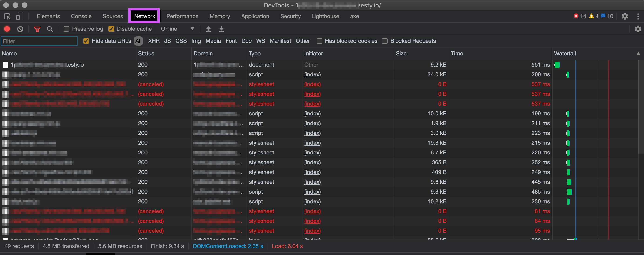Enable Preserve log checkbox
The height and width of the screenshot is (255, 644).
[67, 29]
